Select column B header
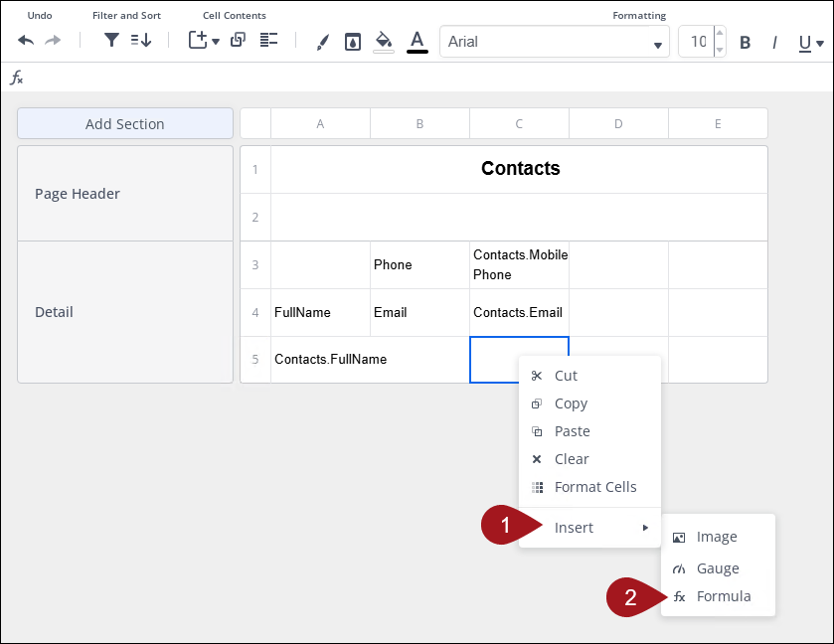834x644 pixels. (x=419, y=124)
